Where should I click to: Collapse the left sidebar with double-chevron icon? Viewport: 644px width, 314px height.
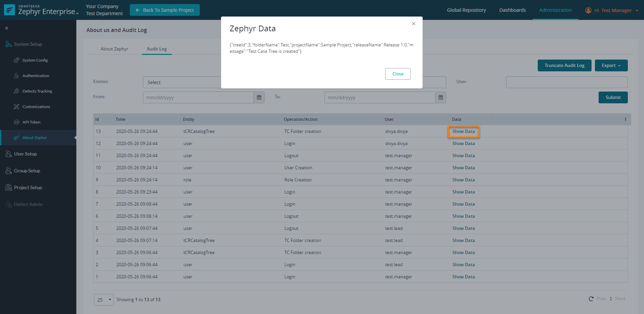point(7,28)
